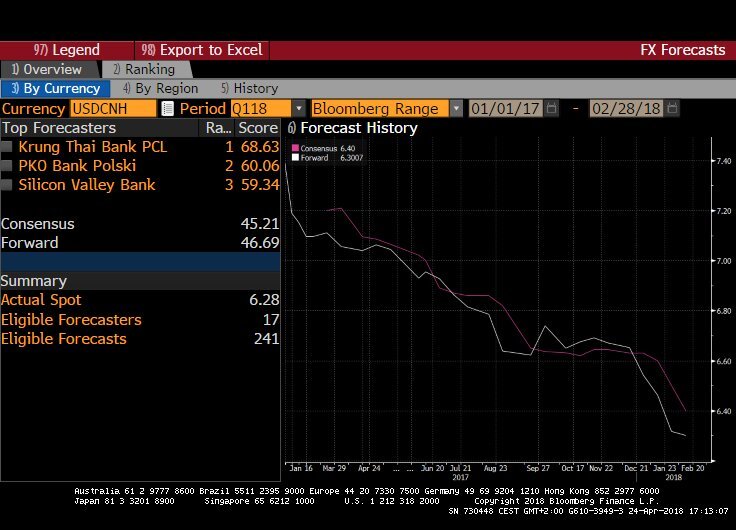Sort by the Score column header
The height and width of the screenshot is (530, 736).
(257, 128)
